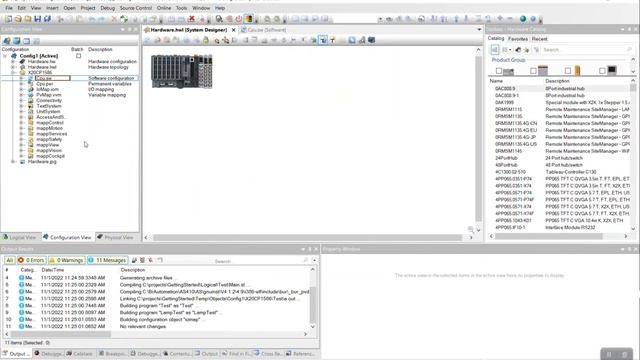Click the padlock icon in System Designer toolbar
640x360 pixels.
(x=206, y=40)
